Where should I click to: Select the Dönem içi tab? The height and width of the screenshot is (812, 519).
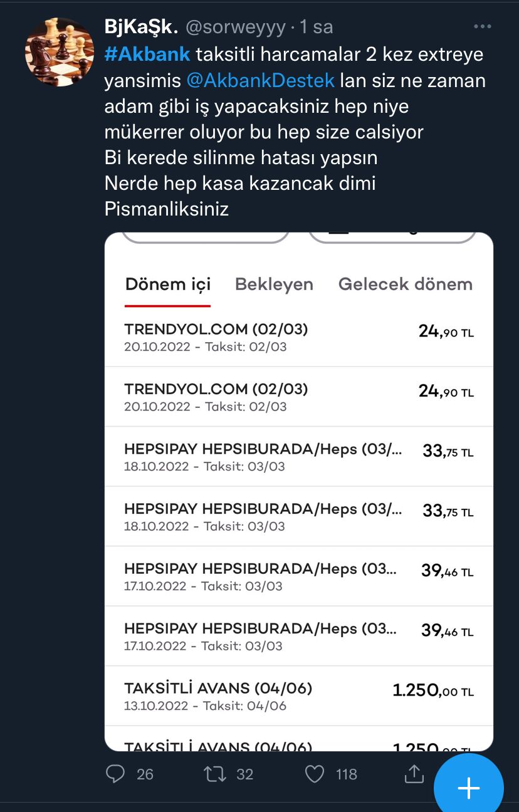(168, 284)
